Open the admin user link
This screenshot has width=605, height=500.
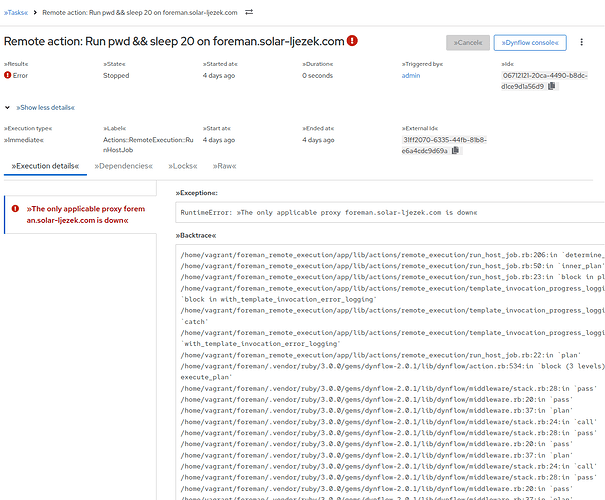click(411, 76)
